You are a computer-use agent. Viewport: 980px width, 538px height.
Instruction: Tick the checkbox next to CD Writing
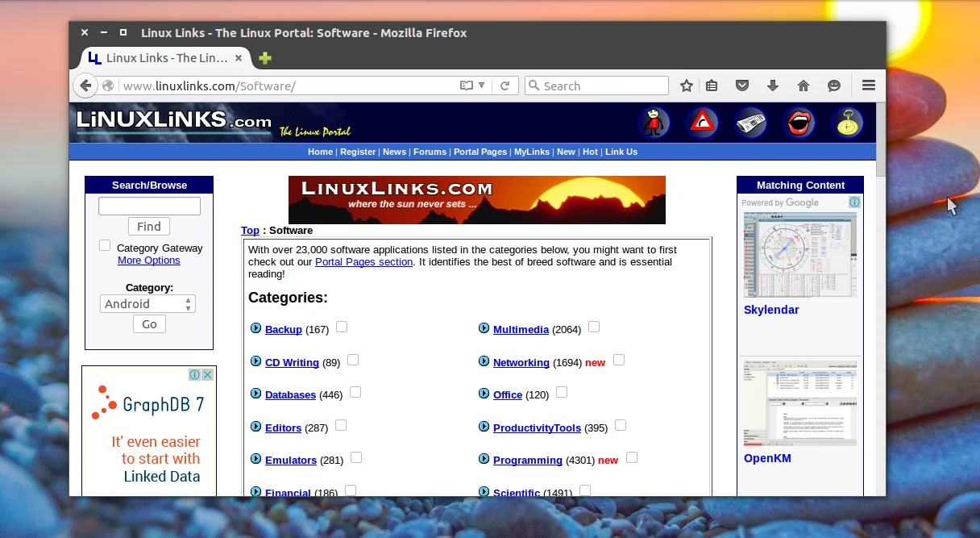(353, 360)
